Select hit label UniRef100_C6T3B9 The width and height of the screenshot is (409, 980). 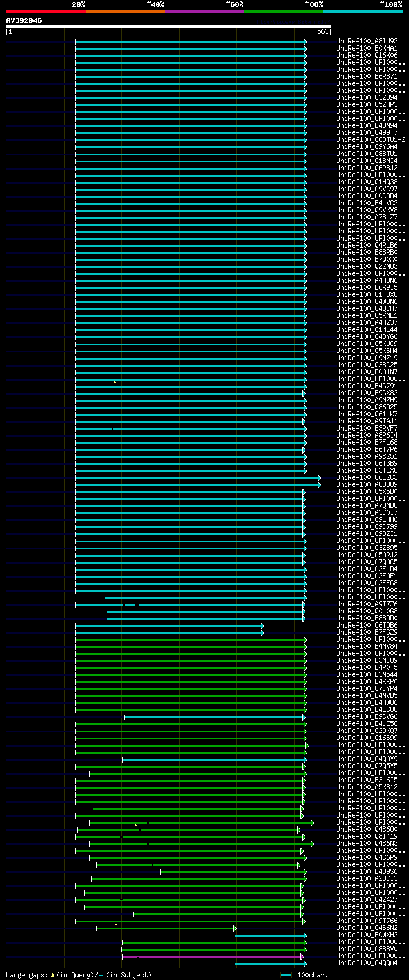(367, 463)
